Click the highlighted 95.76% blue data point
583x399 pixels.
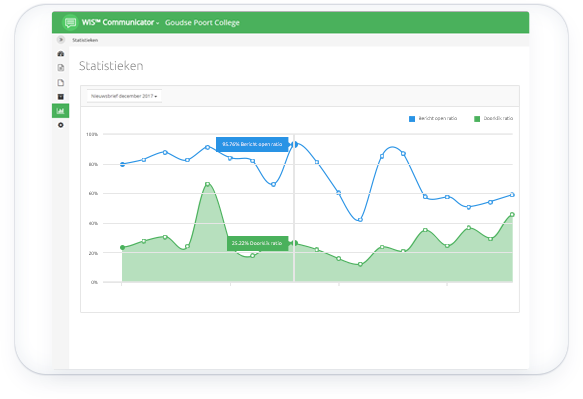click(295, 144)
